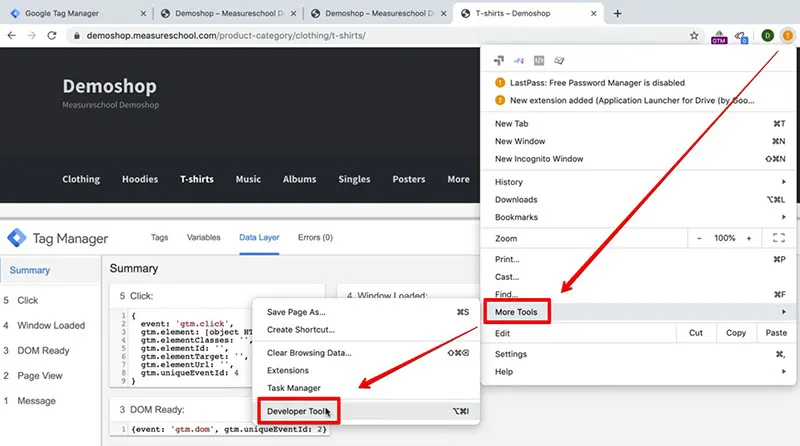Select the Data Layer tab
This screenshot has height=446, width=800.
coord(259,238)
